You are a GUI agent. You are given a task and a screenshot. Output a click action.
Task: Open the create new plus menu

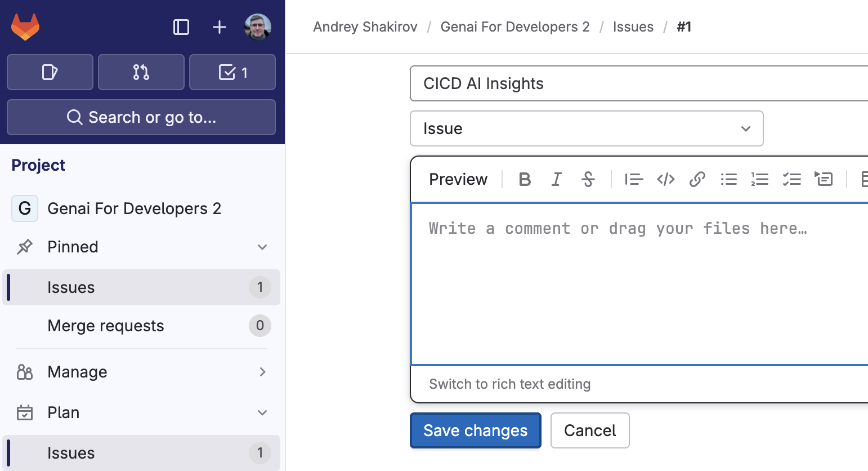220,27
